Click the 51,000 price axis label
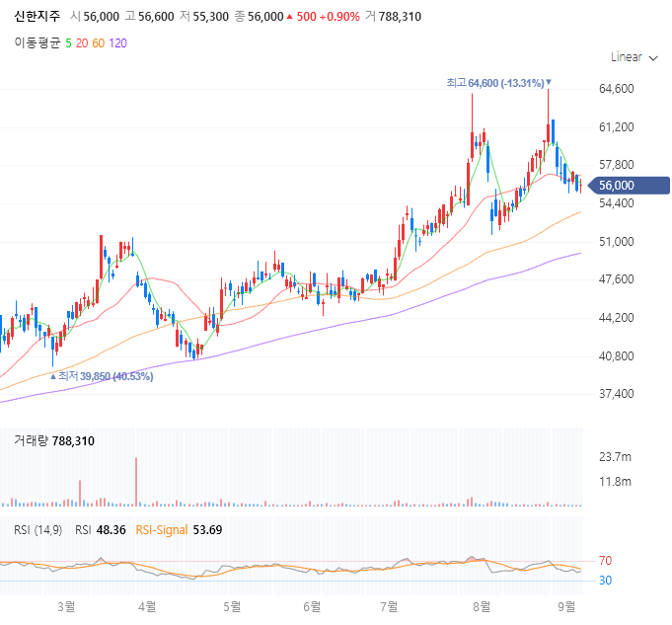Viewport: 672px width, 625px height. coord(617,242)
